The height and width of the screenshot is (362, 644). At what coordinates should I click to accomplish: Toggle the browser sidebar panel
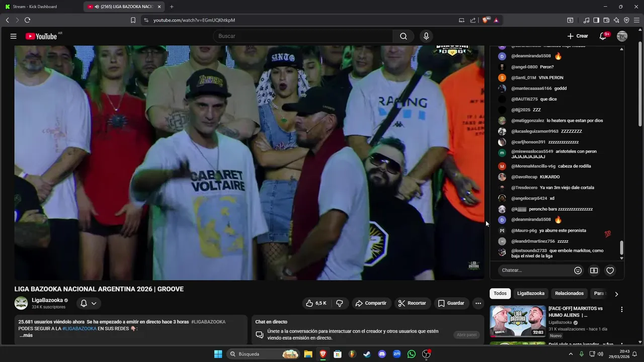pos(596,20)
